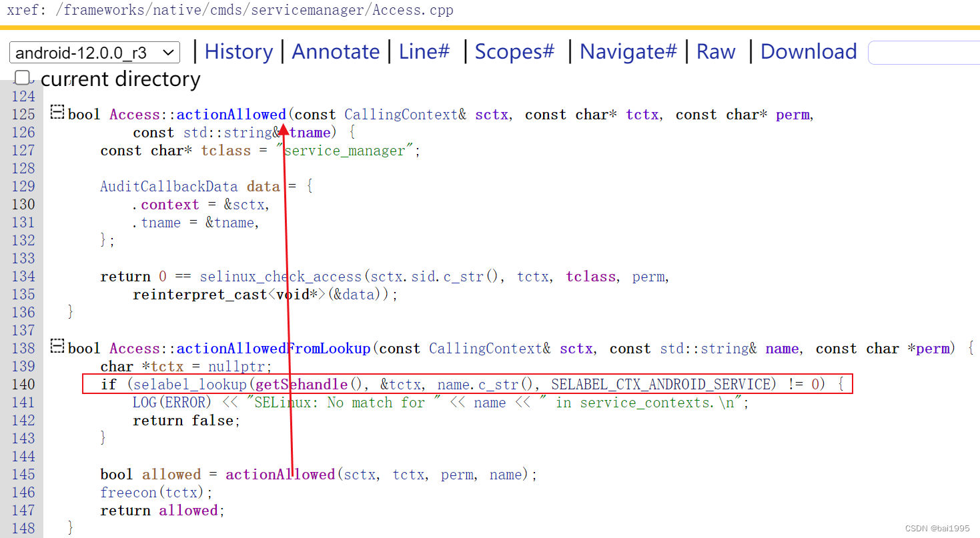The height and width of the screenshot is (538, 980).
Task: Toggle line number display via Line#
Action: tap(424, 51)
